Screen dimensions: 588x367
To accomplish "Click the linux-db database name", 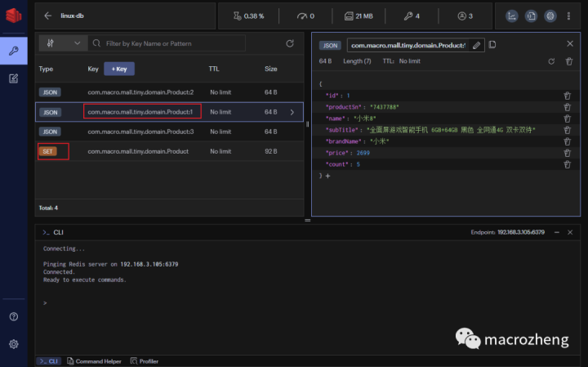I will point(72,16).
